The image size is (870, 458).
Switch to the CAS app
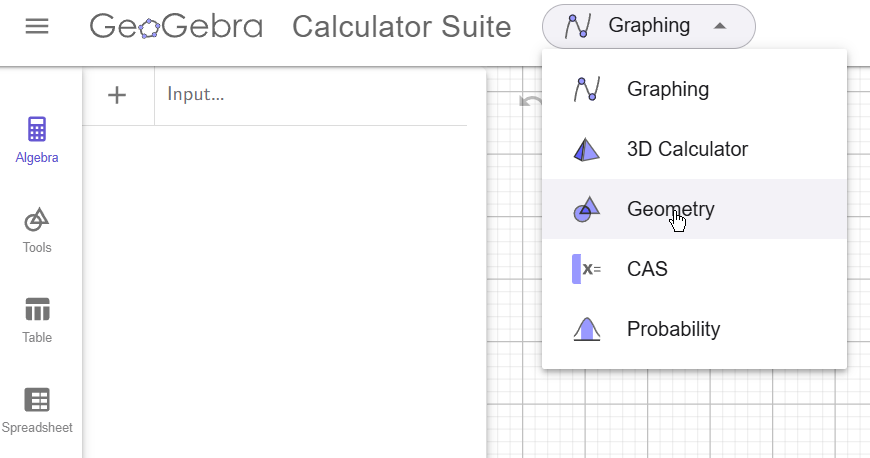[647, 269]
